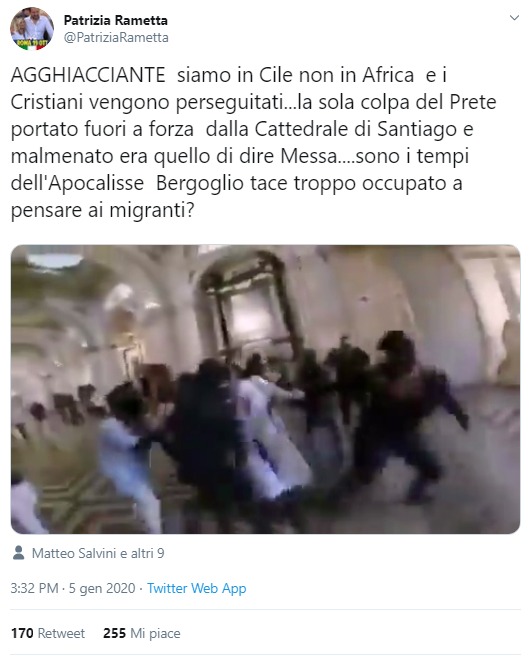This screenshot has width=532, height=656.
Task: View the 170 Retweet list
Action: point(48,633)
